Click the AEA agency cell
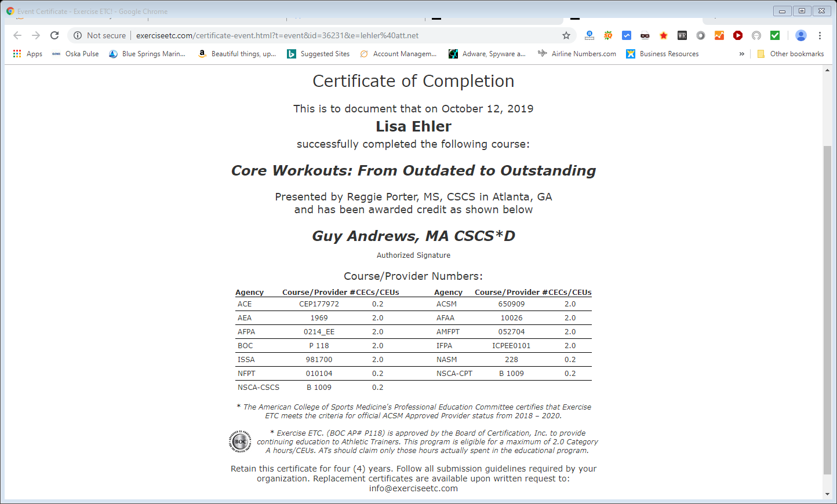Image resolution: width=837 pixels, height=504 pixels. [245, 318]
